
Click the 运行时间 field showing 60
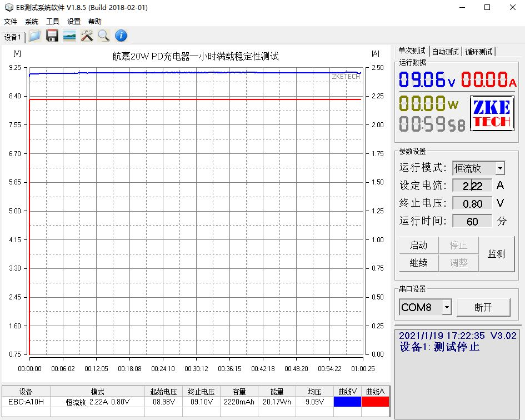click(472, 221)
